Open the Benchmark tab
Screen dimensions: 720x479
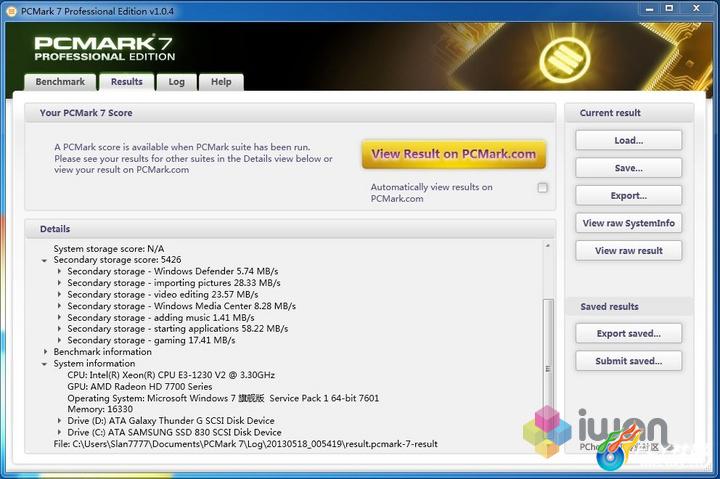60,82
